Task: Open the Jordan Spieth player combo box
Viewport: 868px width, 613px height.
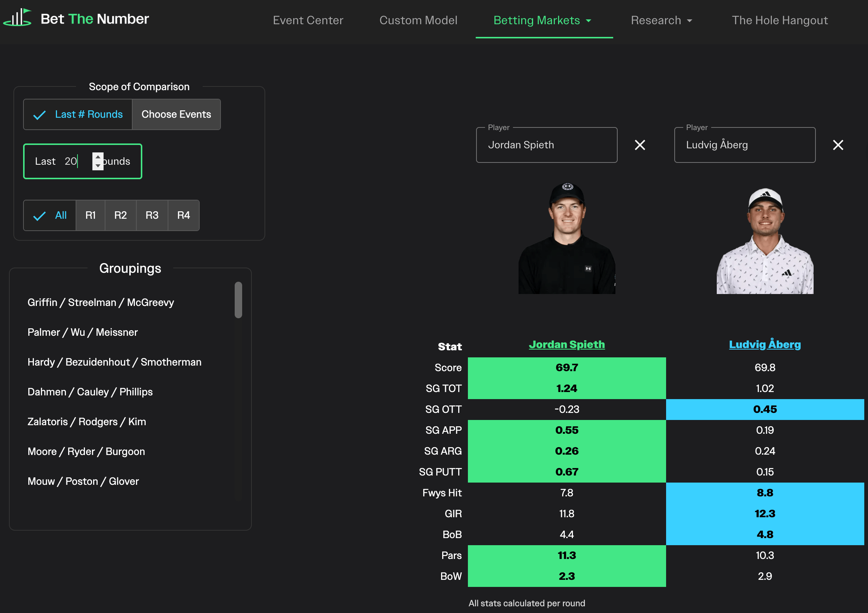Action: click(546, 145)
